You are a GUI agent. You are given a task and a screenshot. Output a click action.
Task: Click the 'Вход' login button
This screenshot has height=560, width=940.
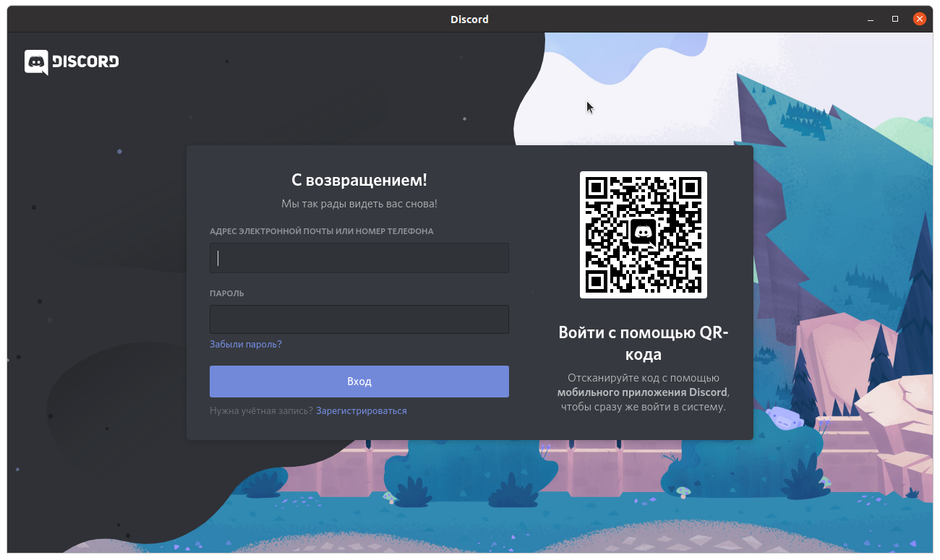(359, 382)
